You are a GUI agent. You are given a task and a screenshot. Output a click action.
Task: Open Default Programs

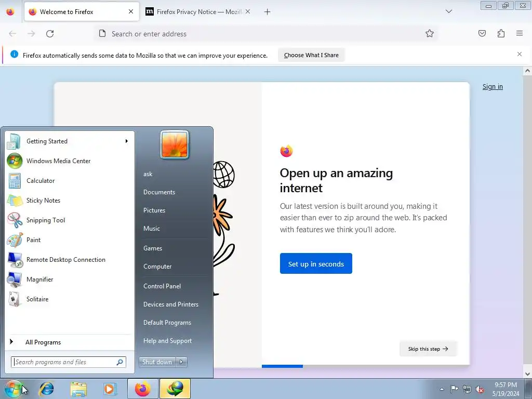coord(167,323)
